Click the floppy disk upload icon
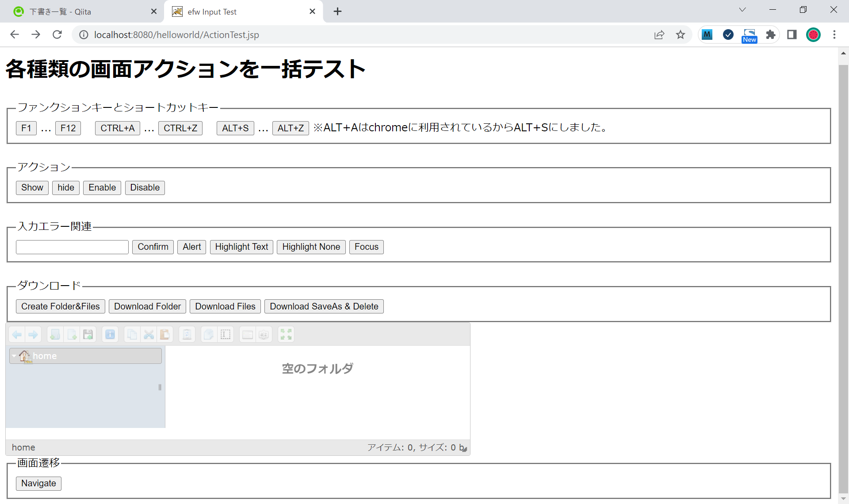Screen dimensions: 849x504 coord(88,335)
